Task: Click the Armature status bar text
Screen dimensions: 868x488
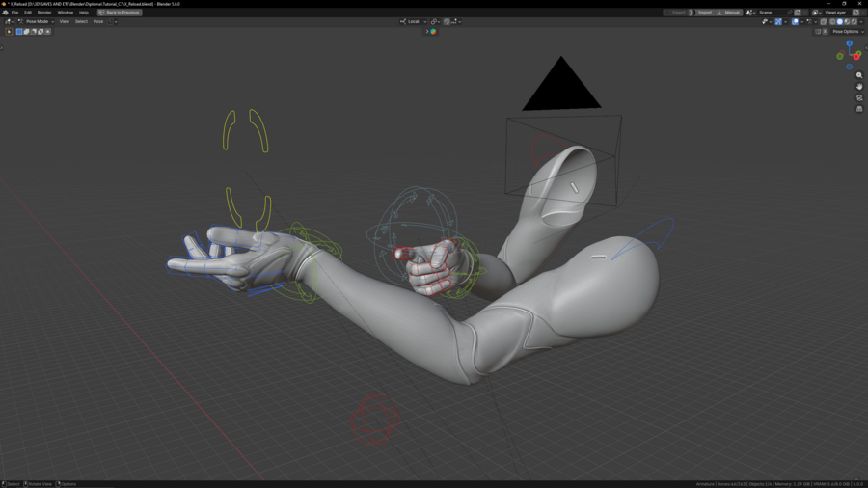Action: point(705,484)
